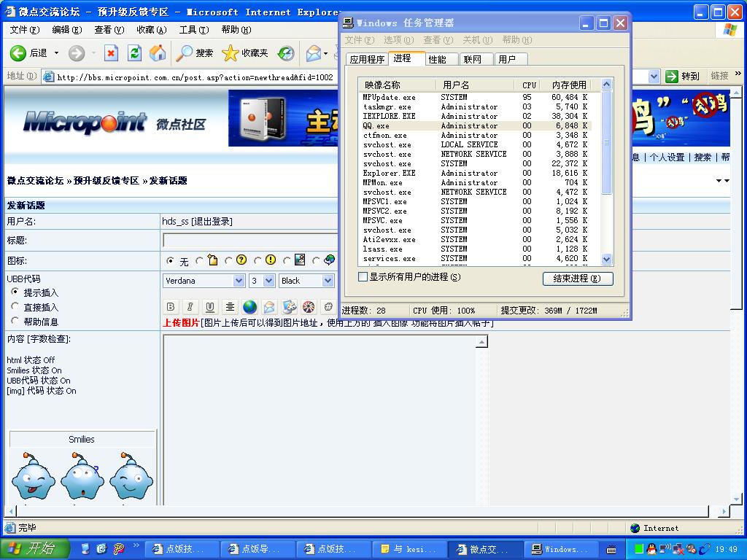The width and height of the screenshot is (747, 560).
Task: Click the winking smiley face
Action: click(131, 477)
